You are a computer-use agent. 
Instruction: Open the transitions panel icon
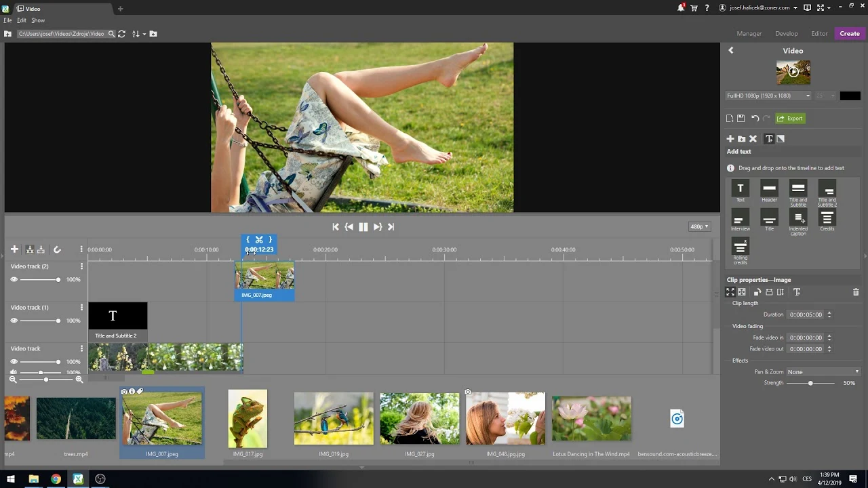(781, 139)
